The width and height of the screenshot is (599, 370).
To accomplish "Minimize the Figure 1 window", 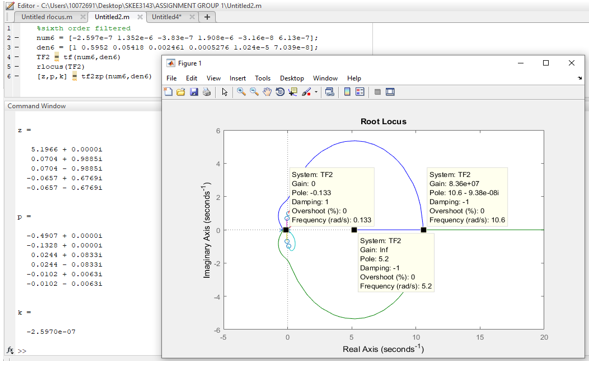I will [x=520, y=63].
